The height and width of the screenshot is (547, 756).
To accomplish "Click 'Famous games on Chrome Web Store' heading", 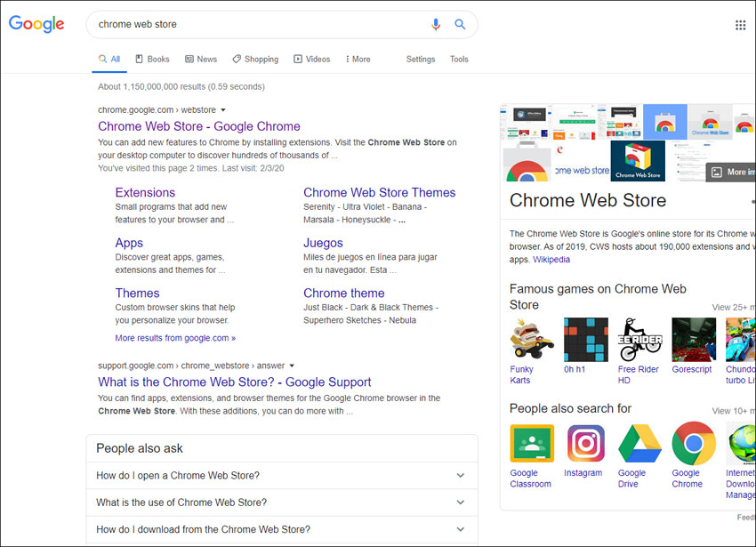I will pos(598,297).
